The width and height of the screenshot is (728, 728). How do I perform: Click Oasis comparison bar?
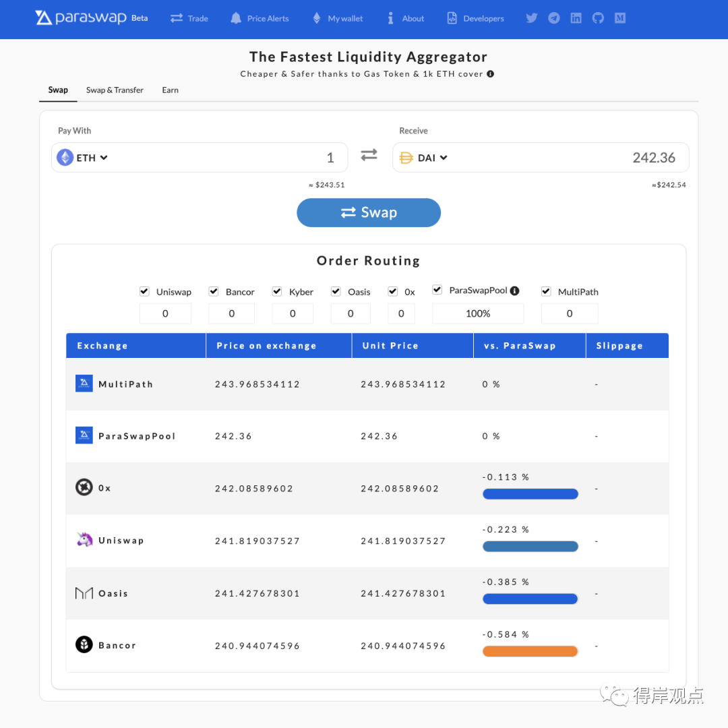[x=530, y=599]
